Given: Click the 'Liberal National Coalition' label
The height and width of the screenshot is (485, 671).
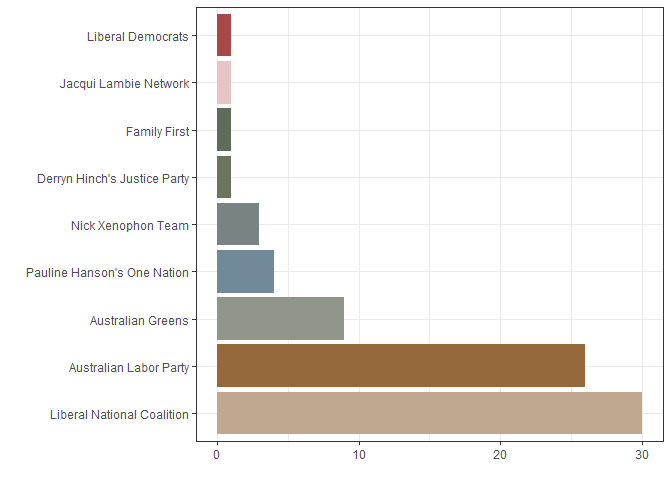Looking at the screenshot, I should (119, 415).
